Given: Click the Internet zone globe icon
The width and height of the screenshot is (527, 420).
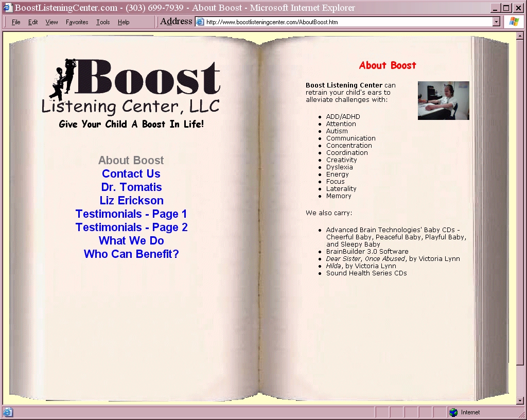Looking at the screenshot, I should click(453, 412).
